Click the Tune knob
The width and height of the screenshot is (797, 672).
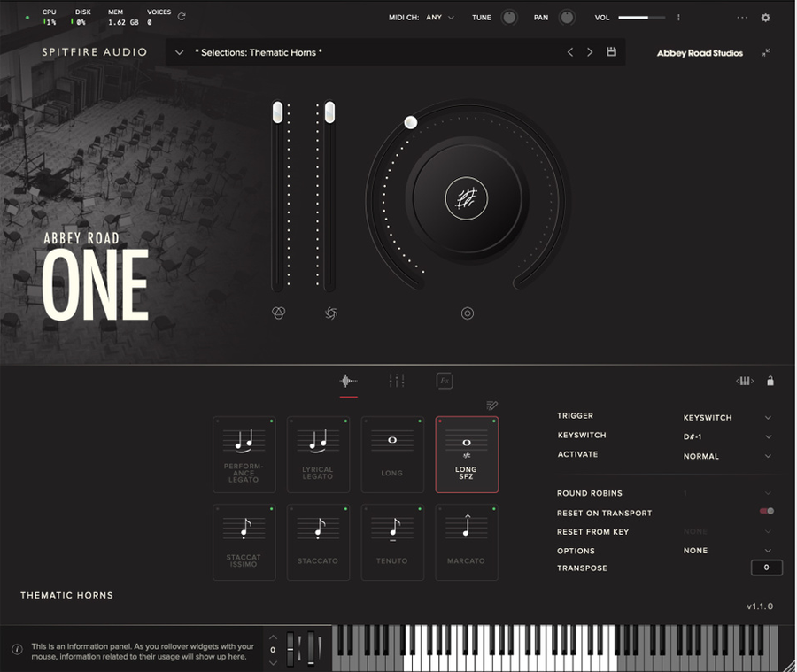509,18
